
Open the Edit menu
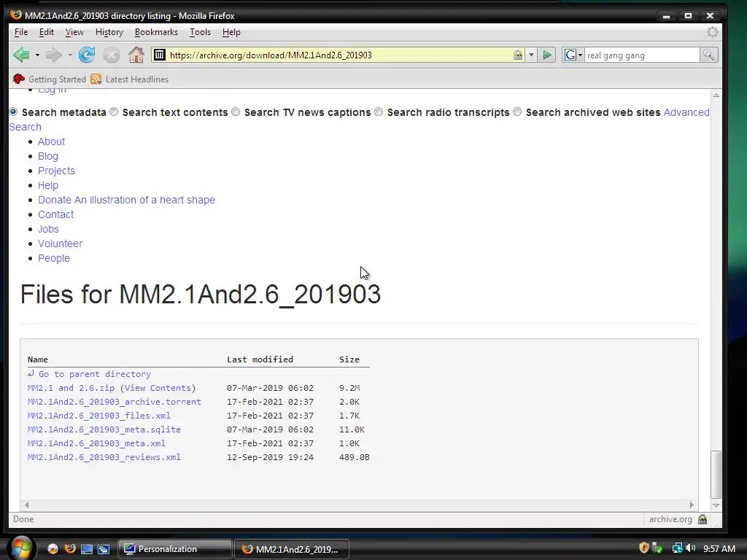46,32
